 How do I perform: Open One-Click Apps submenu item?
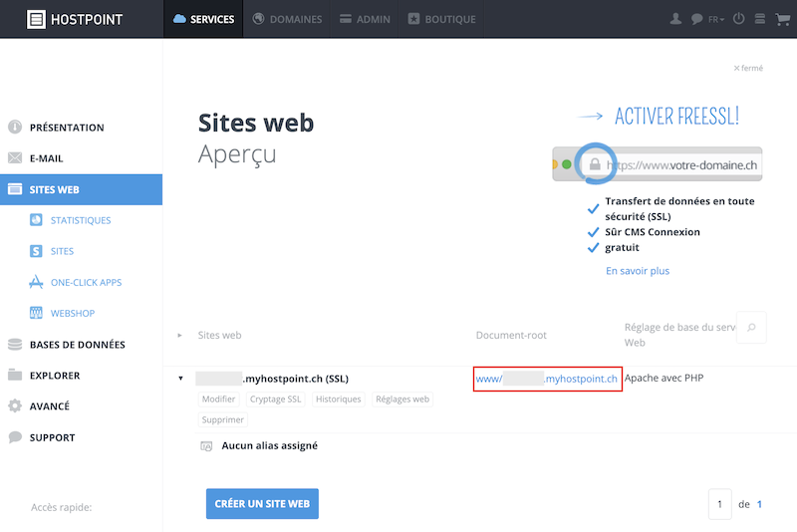click(x=86, y=283)
